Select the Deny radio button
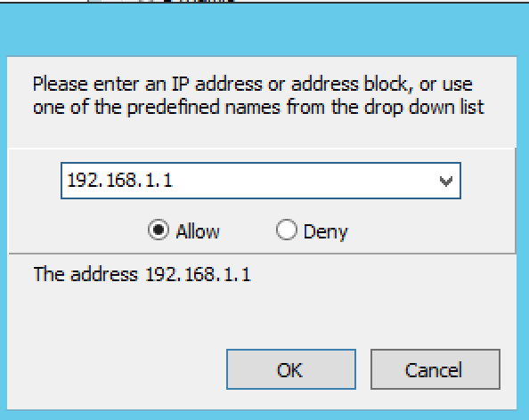 tap(286, 230)
